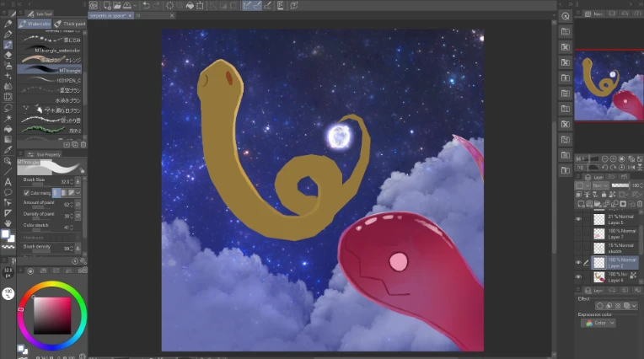
Task: Toggle Snap to grid in top toolbar
Action: 267,5
